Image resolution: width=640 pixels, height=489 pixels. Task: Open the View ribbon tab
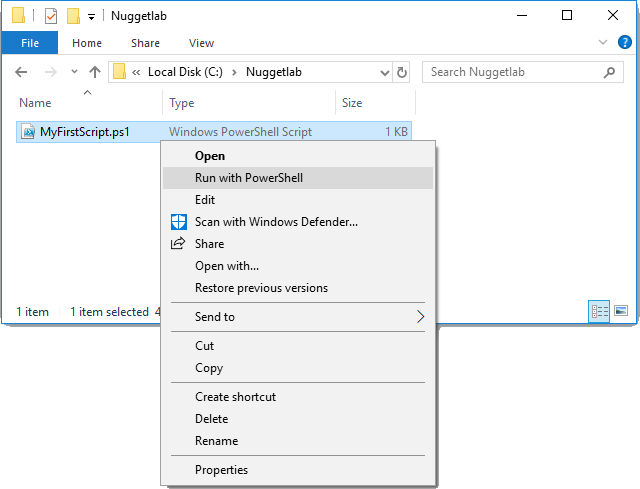201,43
